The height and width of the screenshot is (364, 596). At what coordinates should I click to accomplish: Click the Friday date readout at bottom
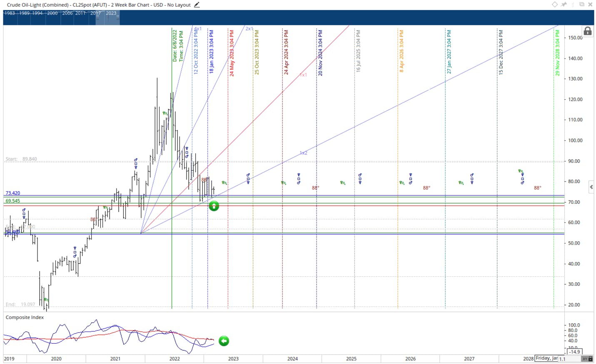546,358
